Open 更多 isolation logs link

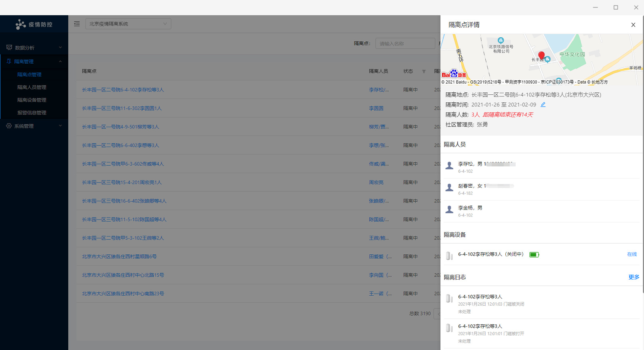pos(634,277)
